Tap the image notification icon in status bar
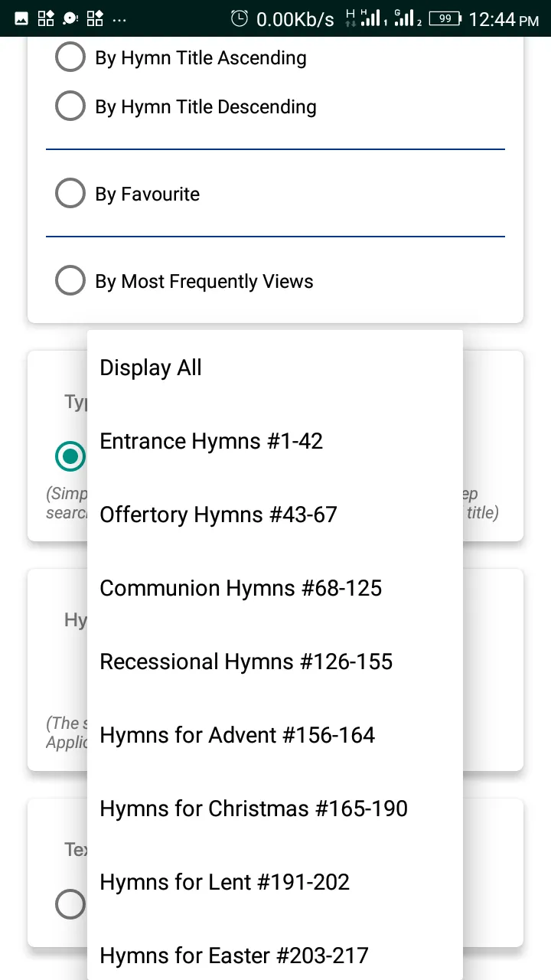 [x=21, y=18]
